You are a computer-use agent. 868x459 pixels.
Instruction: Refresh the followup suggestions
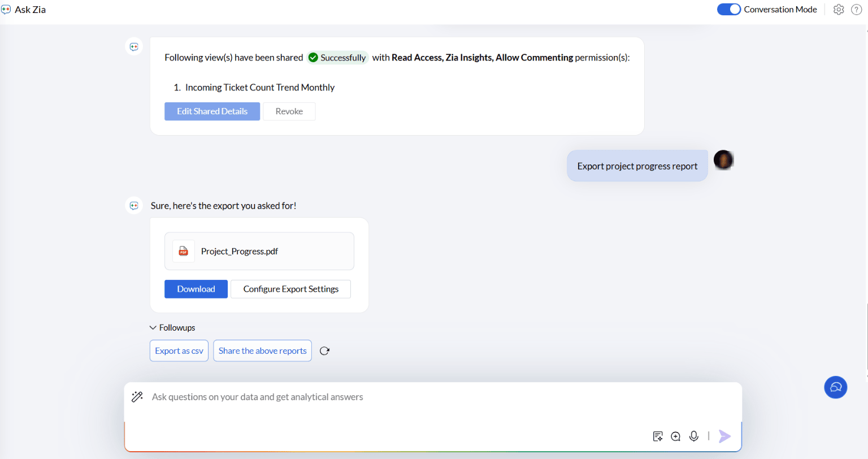(324, 351)
